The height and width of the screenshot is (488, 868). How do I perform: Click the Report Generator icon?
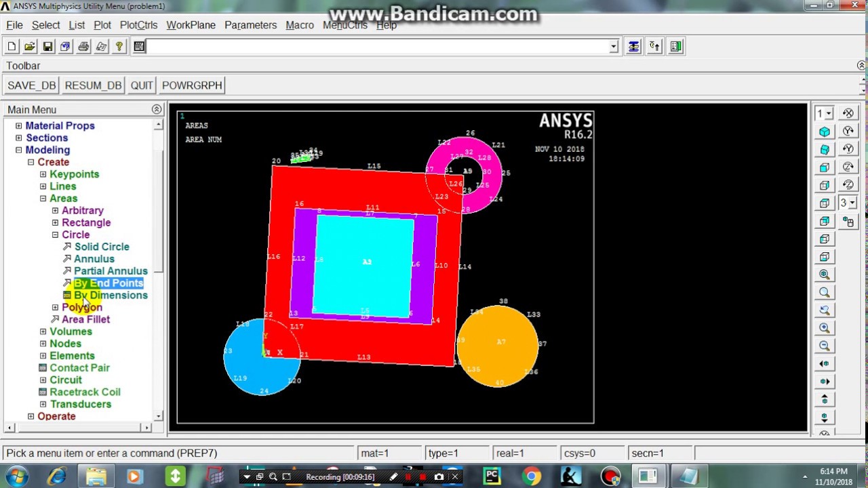pyautogui.click(x=101, y=46)
